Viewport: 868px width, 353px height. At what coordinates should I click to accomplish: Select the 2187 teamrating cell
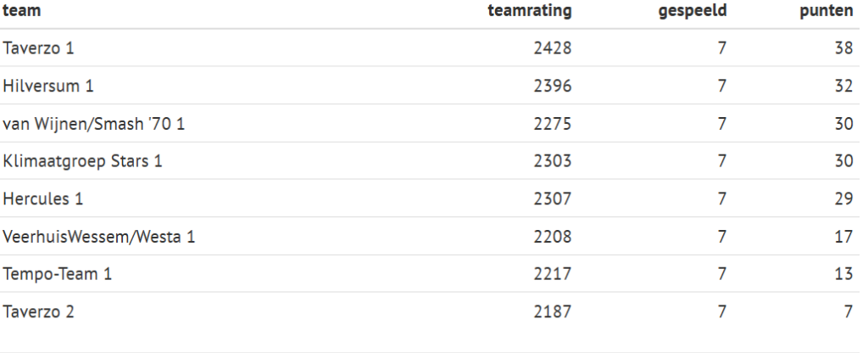click(x=553, y=311)
